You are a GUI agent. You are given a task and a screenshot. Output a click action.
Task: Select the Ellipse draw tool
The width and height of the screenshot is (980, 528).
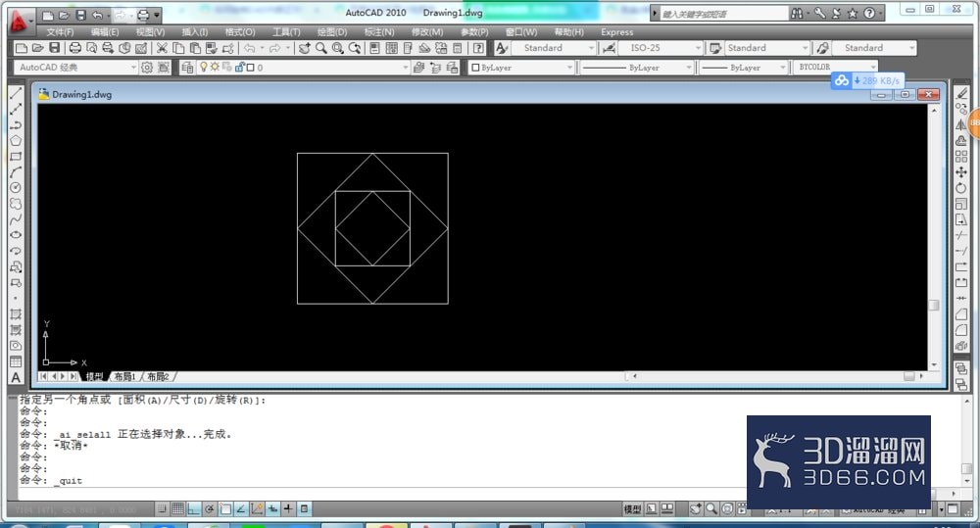[16, 235]
